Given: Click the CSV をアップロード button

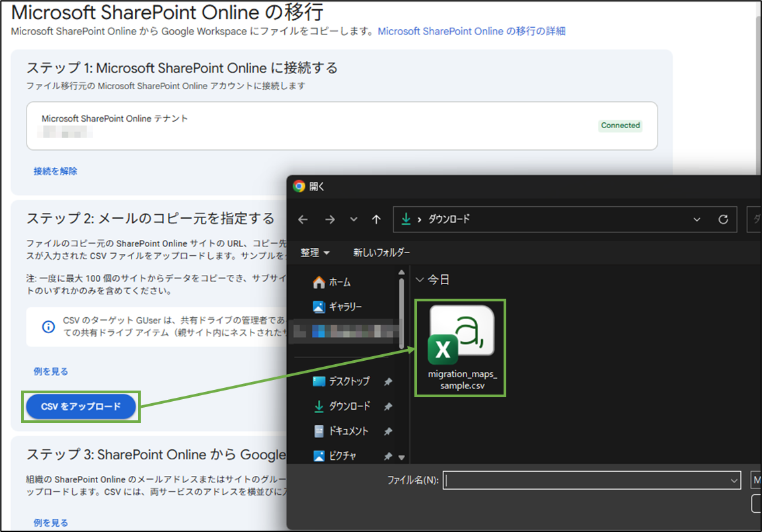Looking at the screenshot, I should (81, 406).
